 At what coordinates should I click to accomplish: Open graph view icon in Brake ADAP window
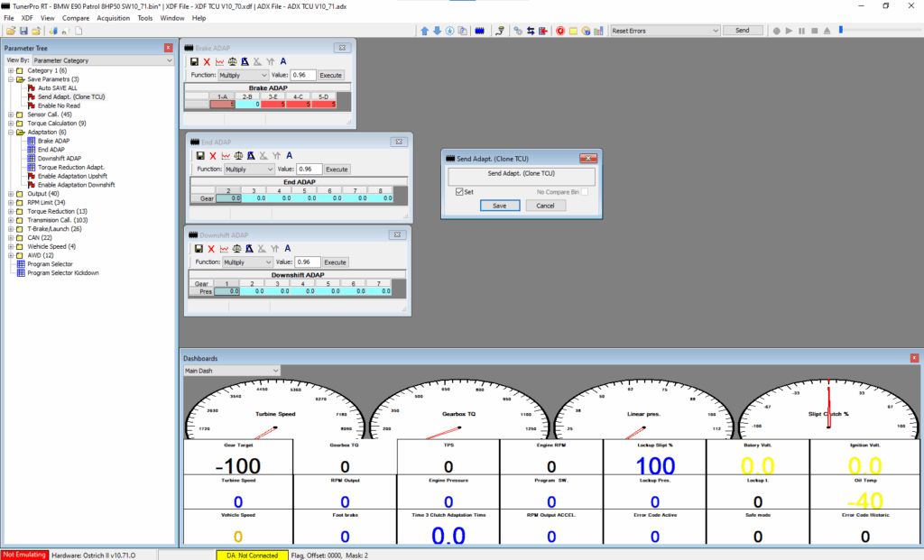[220, 61]
